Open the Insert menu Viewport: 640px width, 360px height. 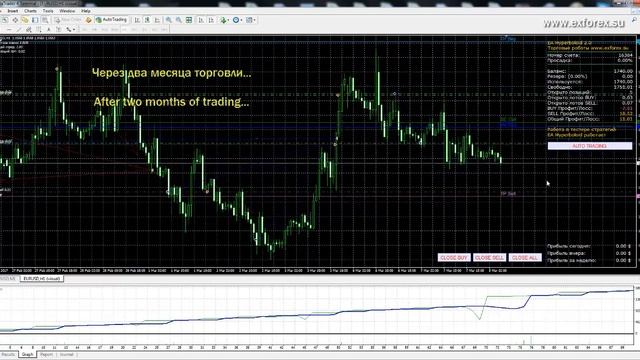coord(13,11)
